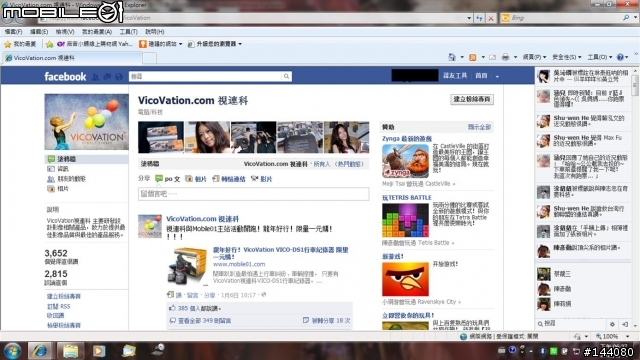Image resolution: width=640 pixels, height=360 pixels.
Task: Click the 尋友工具 link in Facebook header
Action: coord(455,76)
